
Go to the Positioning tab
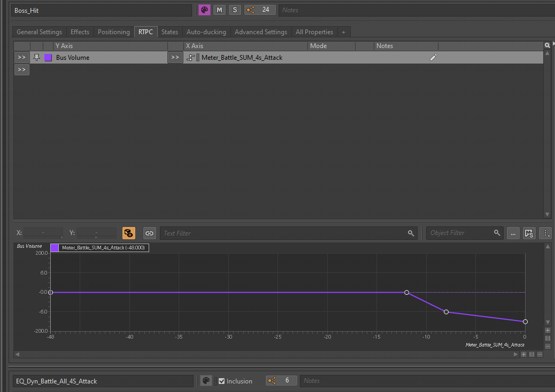coord(113,32)
